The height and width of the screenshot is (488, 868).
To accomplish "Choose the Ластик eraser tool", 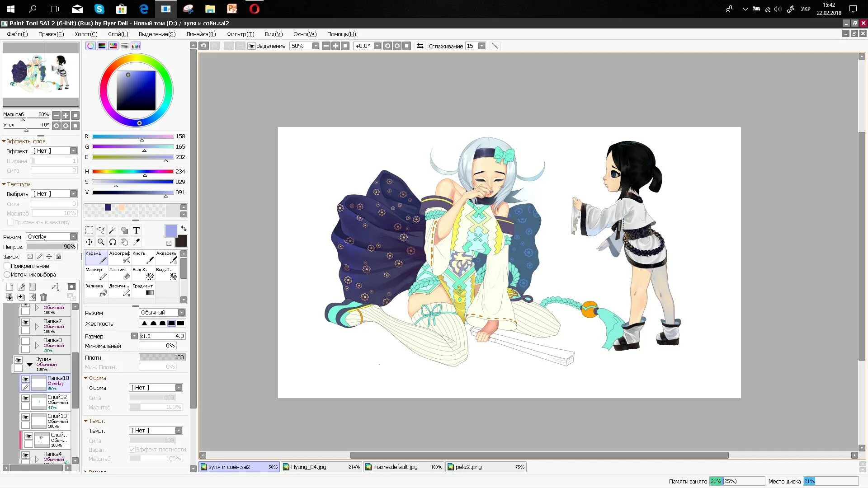I will [x=119, y=273].
